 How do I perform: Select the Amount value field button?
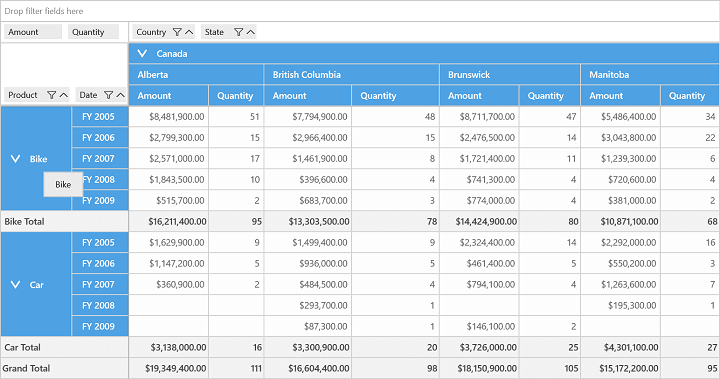(33, 32)
